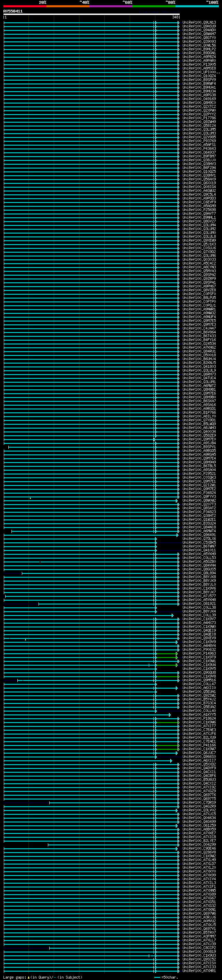This screenshot has height=980, width=222.
Task: Open UniRef100_O49169 entry
Action: [199, 99]
